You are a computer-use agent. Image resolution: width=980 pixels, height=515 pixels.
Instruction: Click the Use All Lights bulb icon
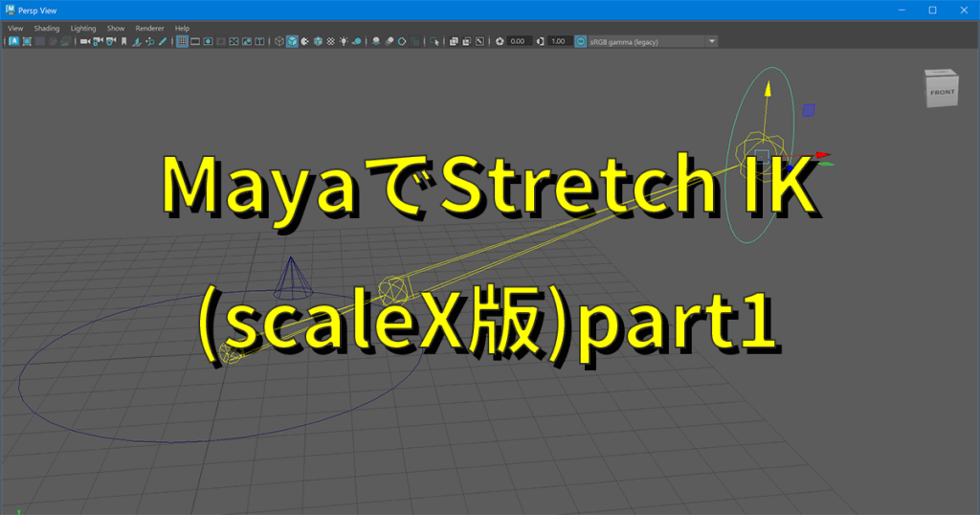coord(345,41)
